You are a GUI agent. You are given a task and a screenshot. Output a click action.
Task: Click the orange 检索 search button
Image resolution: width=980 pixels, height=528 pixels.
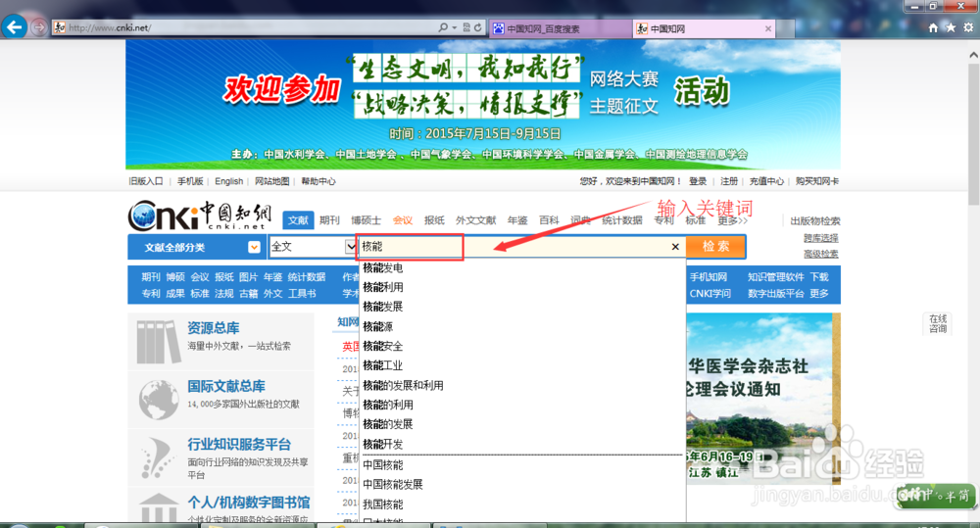pyautogui.click(x=715, y=246)
